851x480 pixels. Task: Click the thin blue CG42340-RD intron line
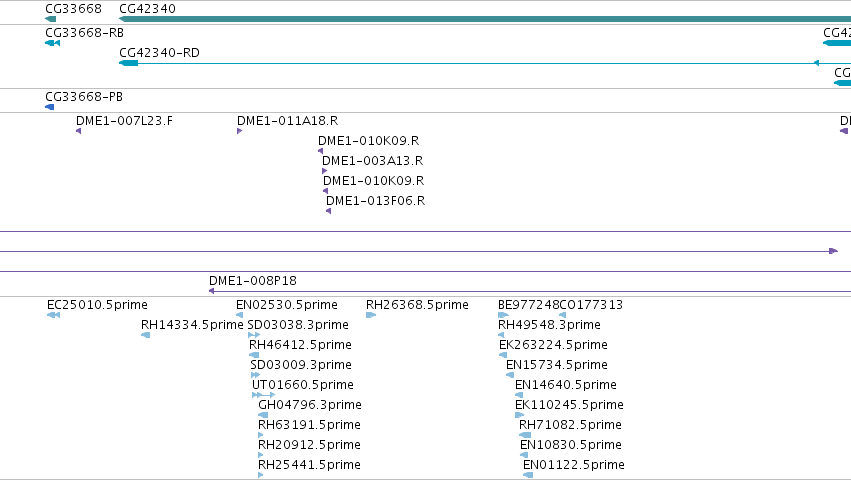click(x=478, y=64)
